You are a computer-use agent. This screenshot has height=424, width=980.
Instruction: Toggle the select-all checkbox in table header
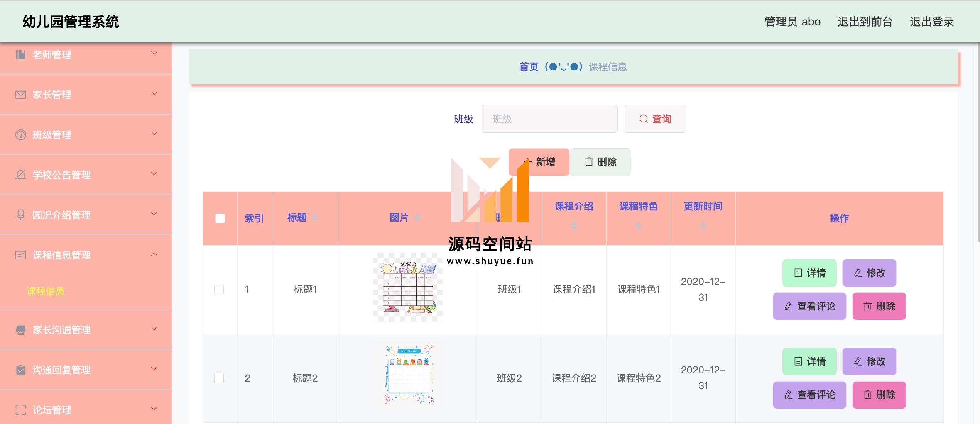[220, 218]
